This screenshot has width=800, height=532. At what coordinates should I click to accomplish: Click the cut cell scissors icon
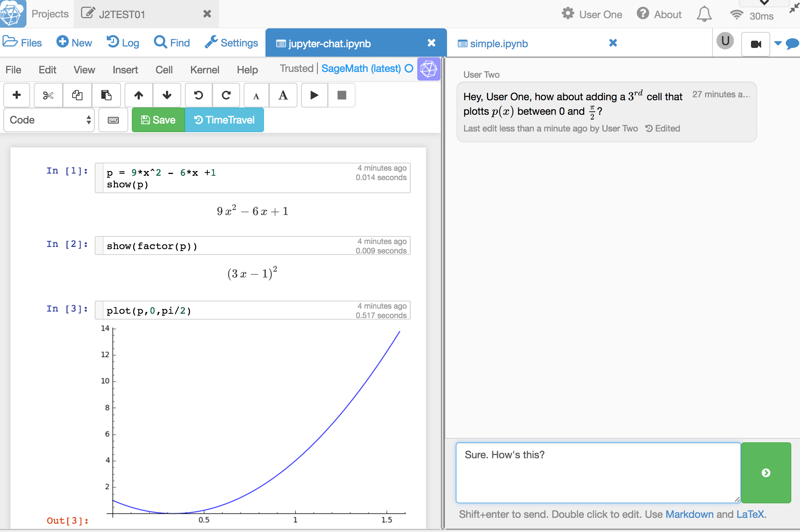[x=48, y=95]
